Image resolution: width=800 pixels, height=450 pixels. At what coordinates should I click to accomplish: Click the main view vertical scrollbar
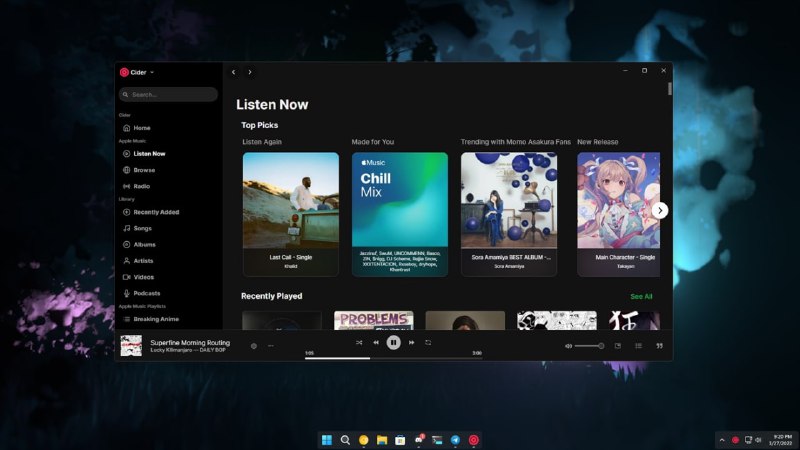click(x=669, y=88)
